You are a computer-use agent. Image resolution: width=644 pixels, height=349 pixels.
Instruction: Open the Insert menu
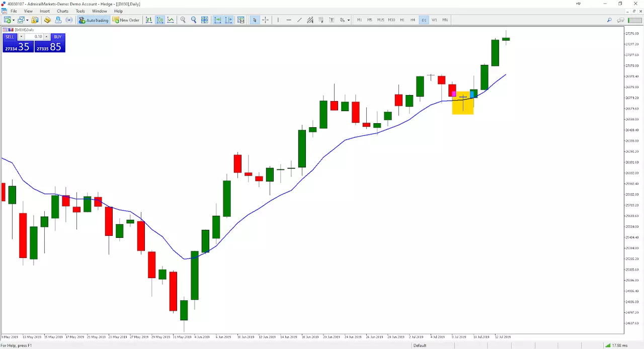tap(45, 11)
